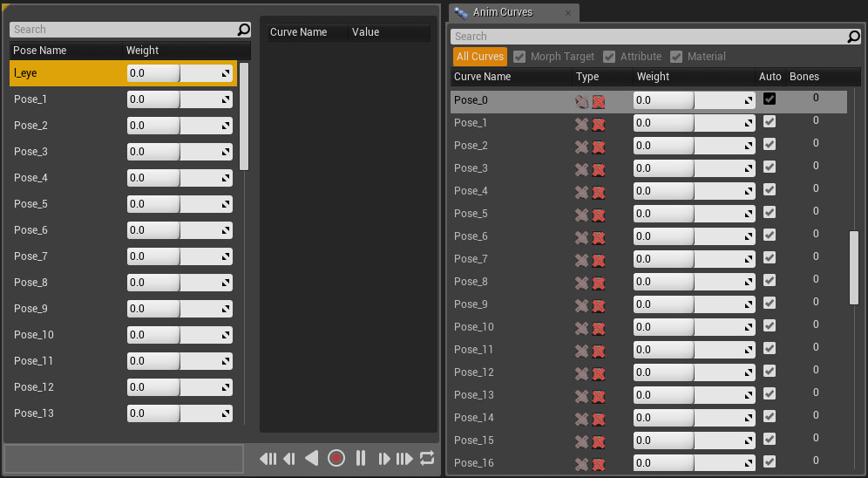Click the Anim Curves vertical scrollbar
The image size is (868, 478).
(x=854, y=268)
